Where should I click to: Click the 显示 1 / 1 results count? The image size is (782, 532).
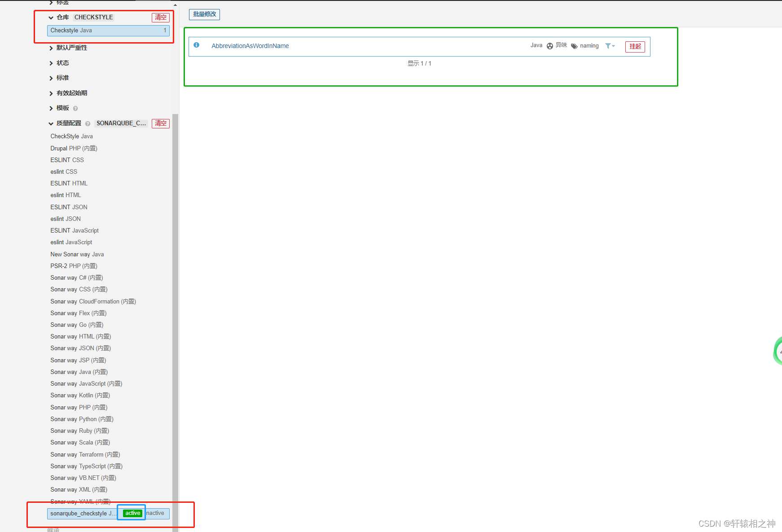tap(419, 64)
